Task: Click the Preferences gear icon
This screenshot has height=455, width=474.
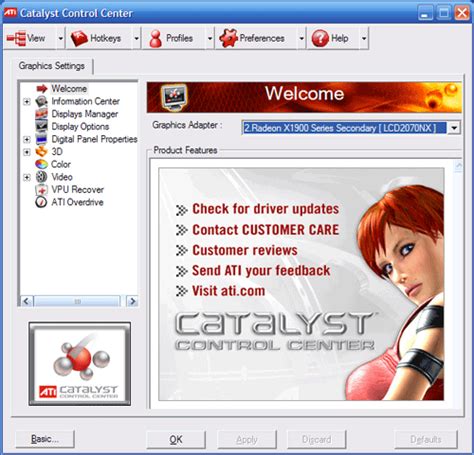Action: [x=228, y=38]
